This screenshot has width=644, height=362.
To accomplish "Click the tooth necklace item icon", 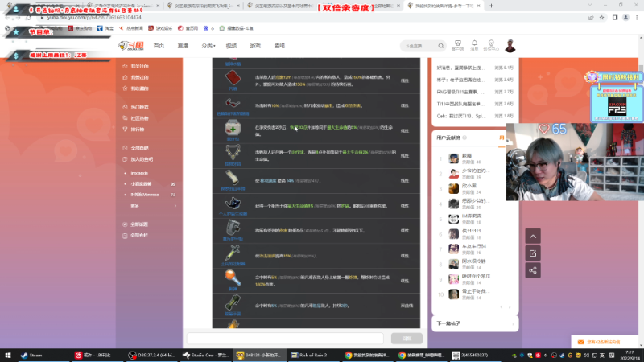I will [233, 152].
